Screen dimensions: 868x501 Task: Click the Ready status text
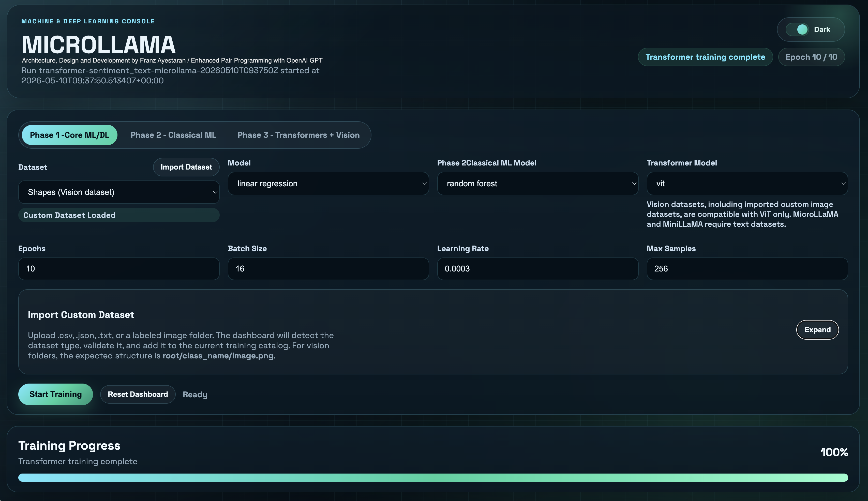pyautogui.click(x=195, y=395)
